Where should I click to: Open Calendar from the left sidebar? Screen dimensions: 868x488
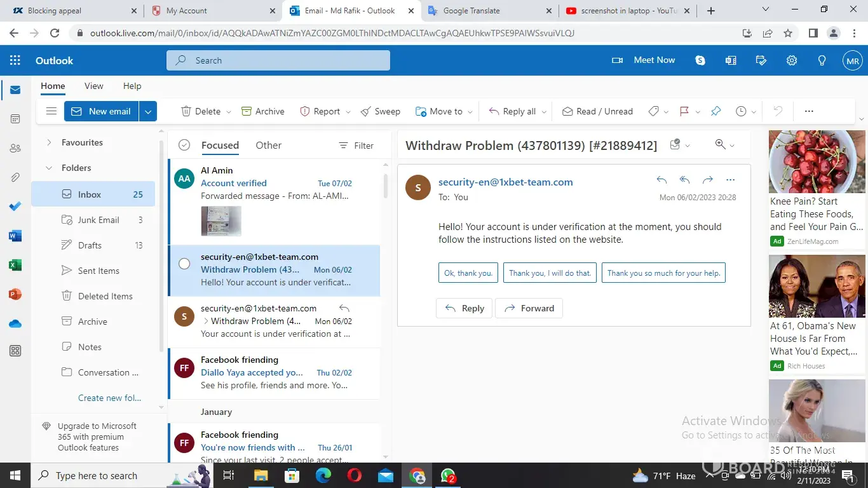point(15,119)
